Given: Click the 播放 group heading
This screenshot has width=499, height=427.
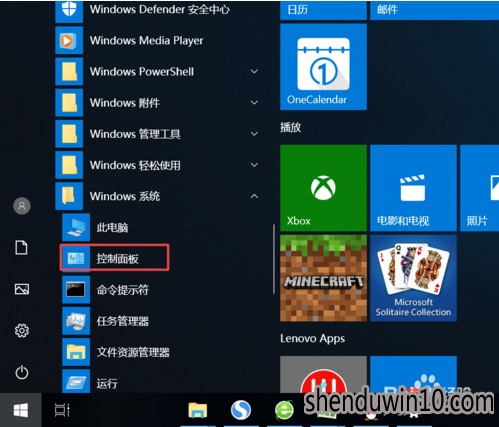Looking at the screenshot, I should [291, 127].
